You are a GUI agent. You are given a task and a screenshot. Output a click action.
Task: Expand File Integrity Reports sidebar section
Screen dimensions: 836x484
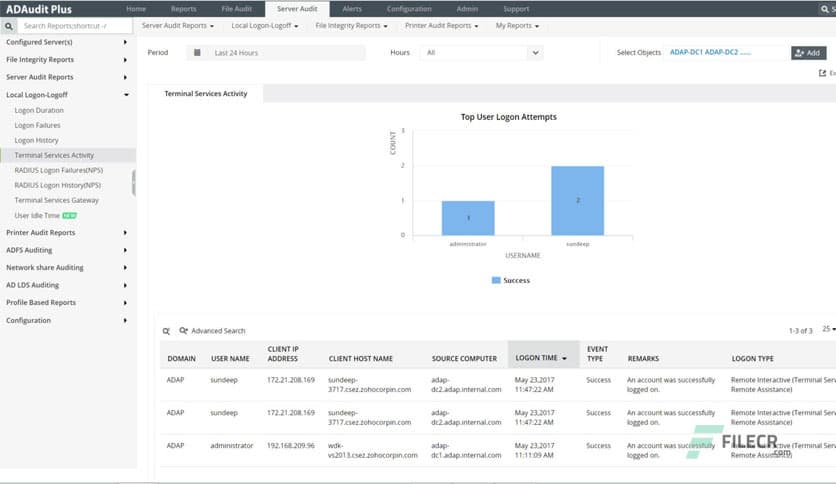point(67,59)
